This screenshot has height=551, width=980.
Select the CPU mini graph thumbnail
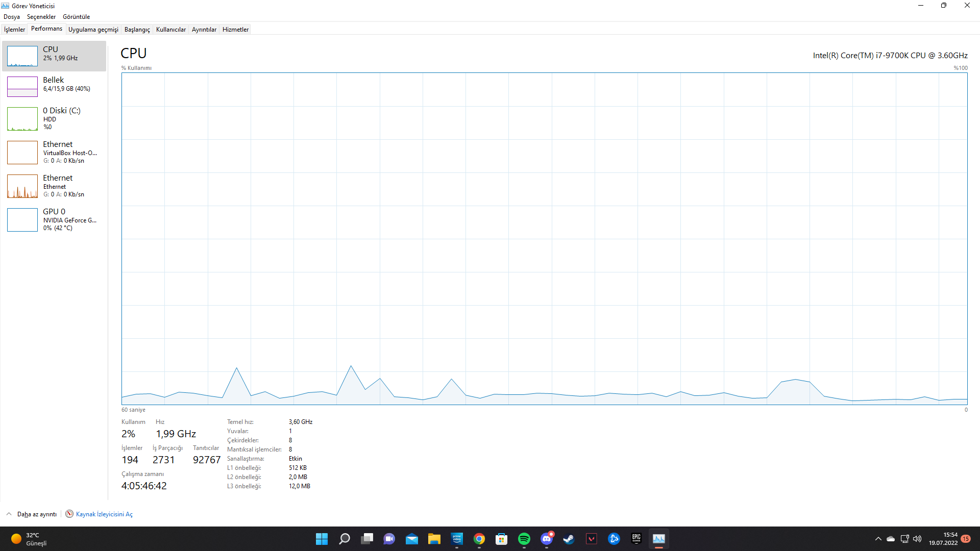tap(22, 56)
